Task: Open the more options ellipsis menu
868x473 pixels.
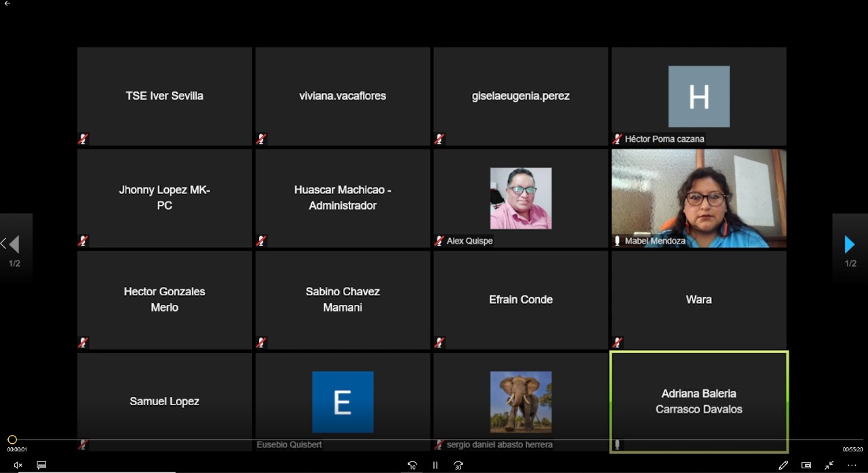Action: 852,465
